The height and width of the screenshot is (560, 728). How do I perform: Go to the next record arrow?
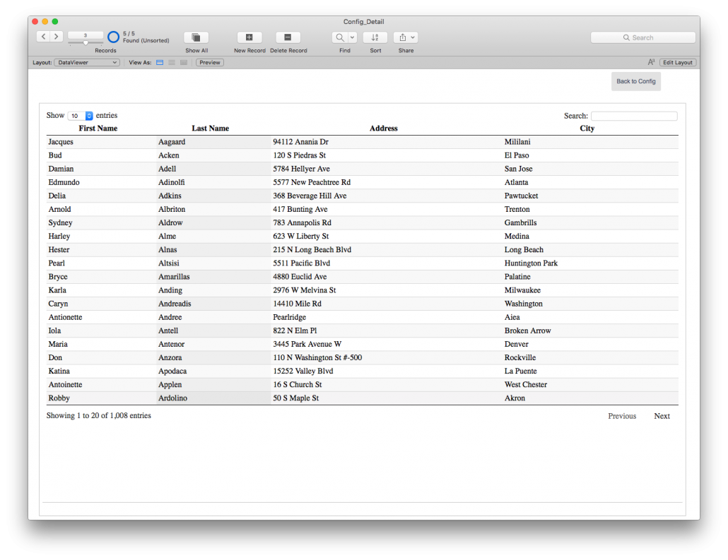tap(56, 37)
